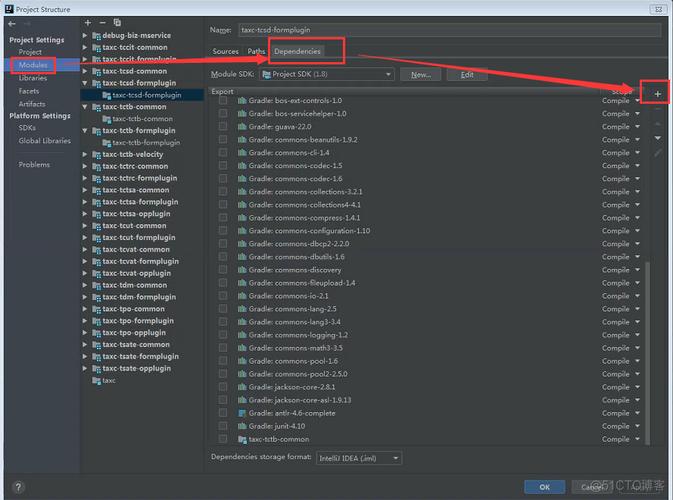
Task: Open the Dependencies tab
Action: pyautogui.click(x=297, y=52)
